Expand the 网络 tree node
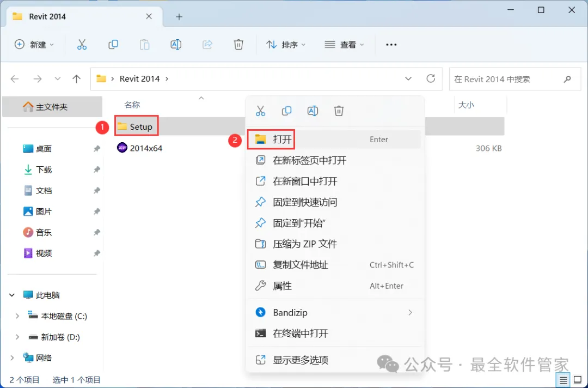588x388 pixels. [12, 358]
